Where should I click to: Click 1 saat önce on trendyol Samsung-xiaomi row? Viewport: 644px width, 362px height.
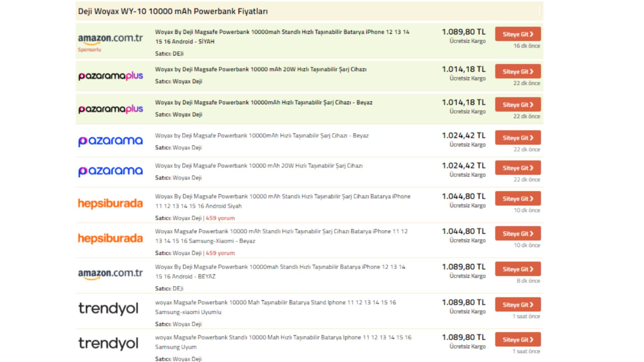(x=526, y=316)
